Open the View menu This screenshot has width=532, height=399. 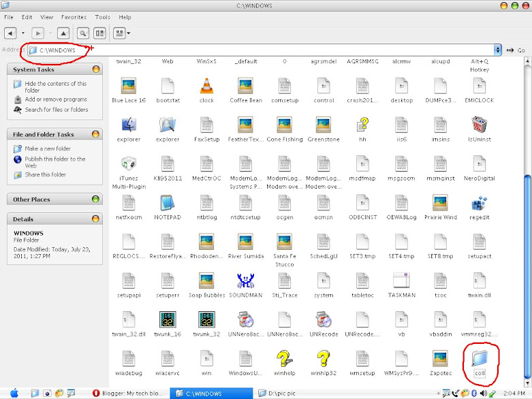point(46,17)
